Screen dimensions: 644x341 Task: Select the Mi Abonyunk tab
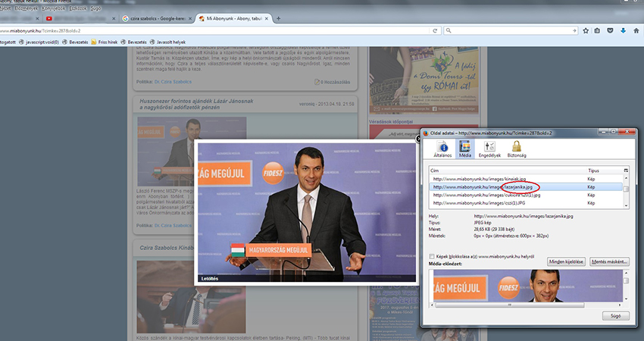point(233,18)
